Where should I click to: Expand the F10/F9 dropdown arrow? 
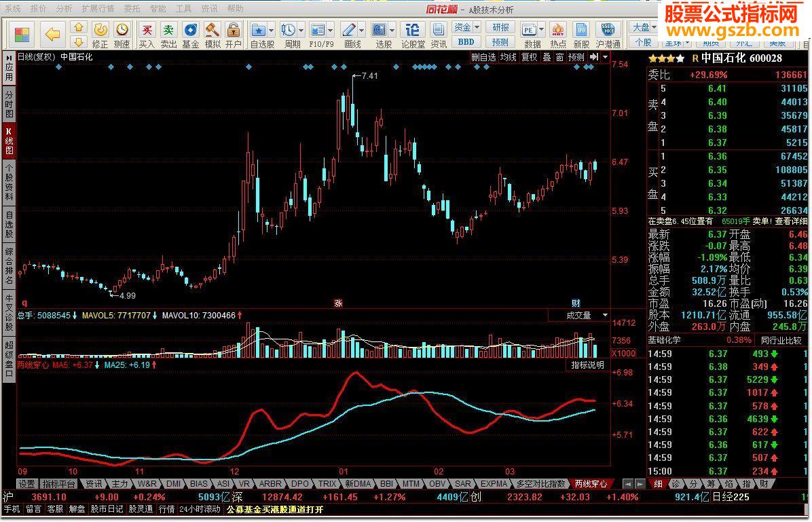331,31
